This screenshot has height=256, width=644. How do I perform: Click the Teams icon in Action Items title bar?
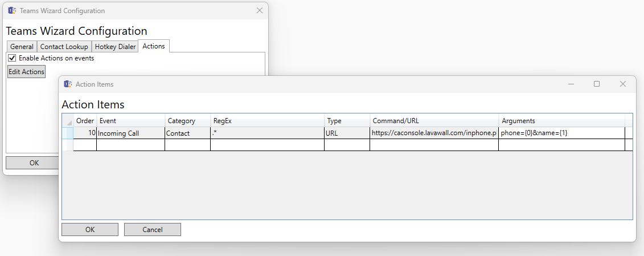(x=68, y=84)
